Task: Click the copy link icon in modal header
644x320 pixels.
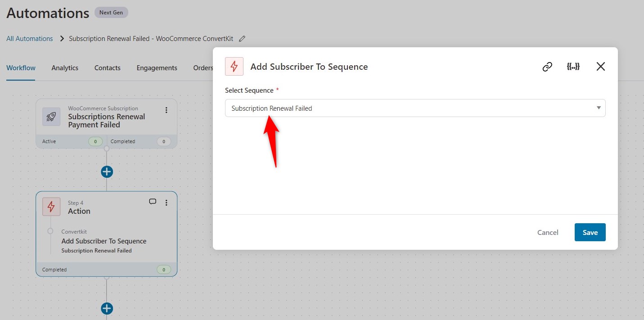Action: (547, 66)
